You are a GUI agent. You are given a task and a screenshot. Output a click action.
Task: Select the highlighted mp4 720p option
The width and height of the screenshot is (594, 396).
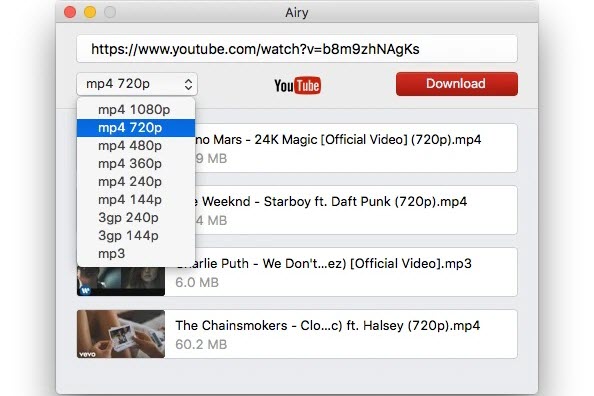(136, 128)
